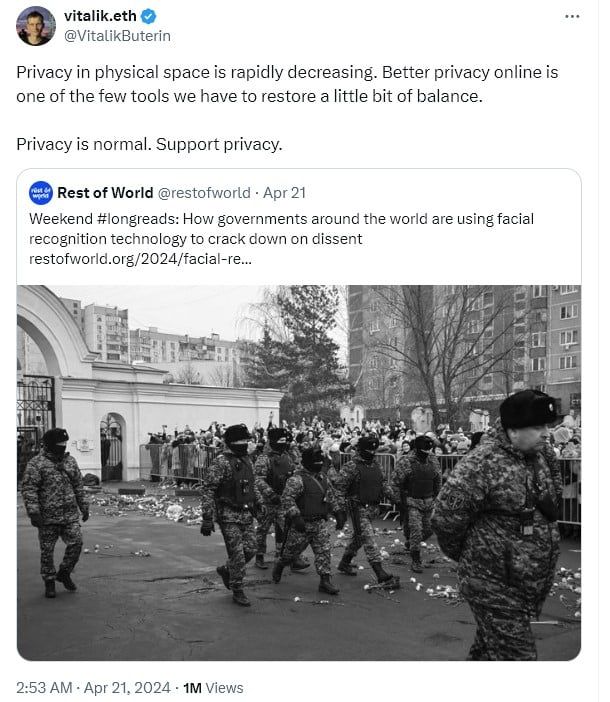610x702 pixels.
Task: Open the vitalik.eth display name
Action: 100,16
